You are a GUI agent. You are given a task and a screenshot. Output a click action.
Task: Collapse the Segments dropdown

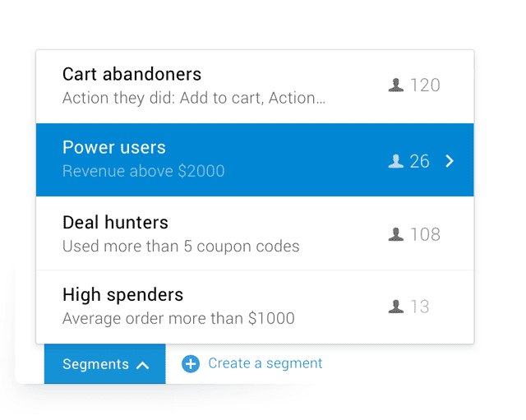104,364
